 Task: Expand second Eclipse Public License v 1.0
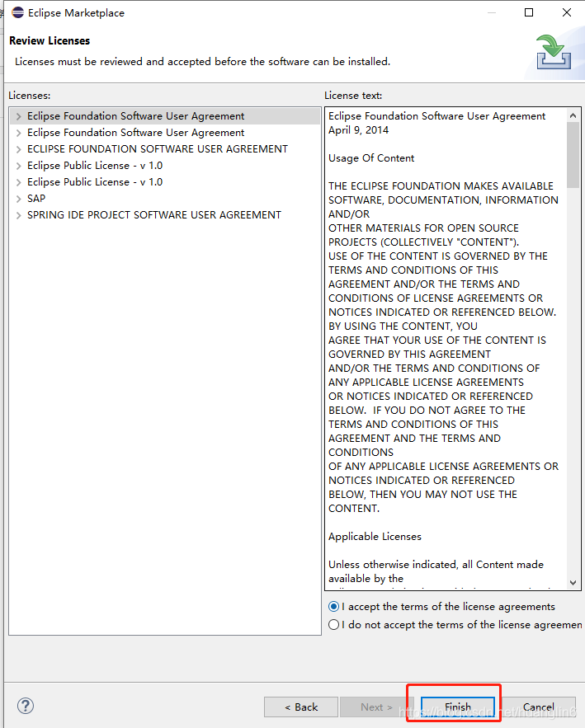19,182
